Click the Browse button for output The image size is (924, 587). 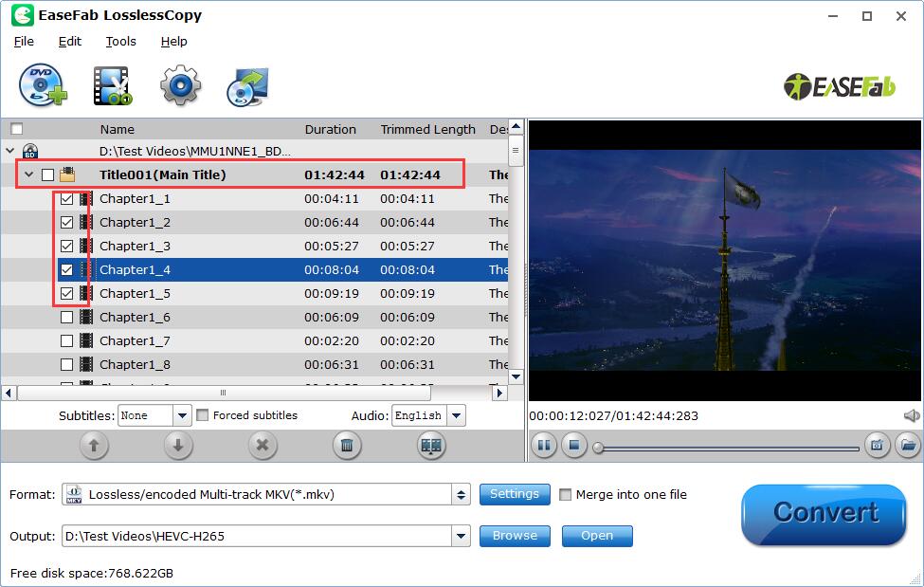[x=515, y=536]
